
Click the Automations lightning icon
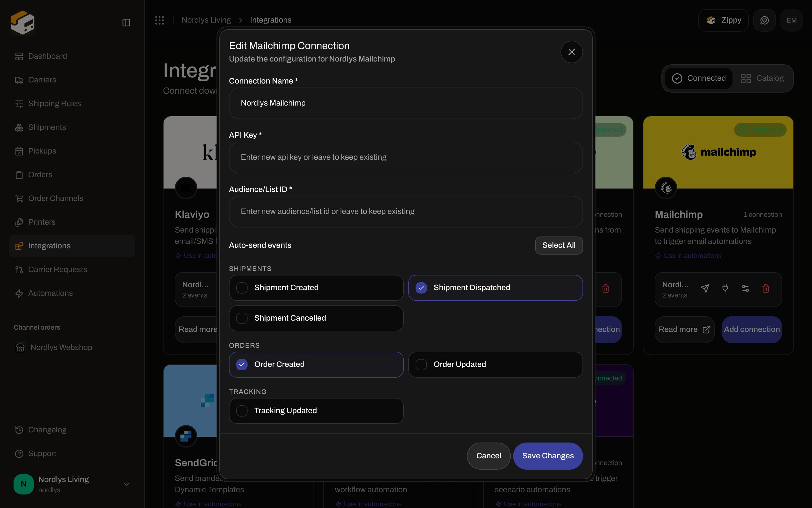pyautogui.click(x=19, y=293)
